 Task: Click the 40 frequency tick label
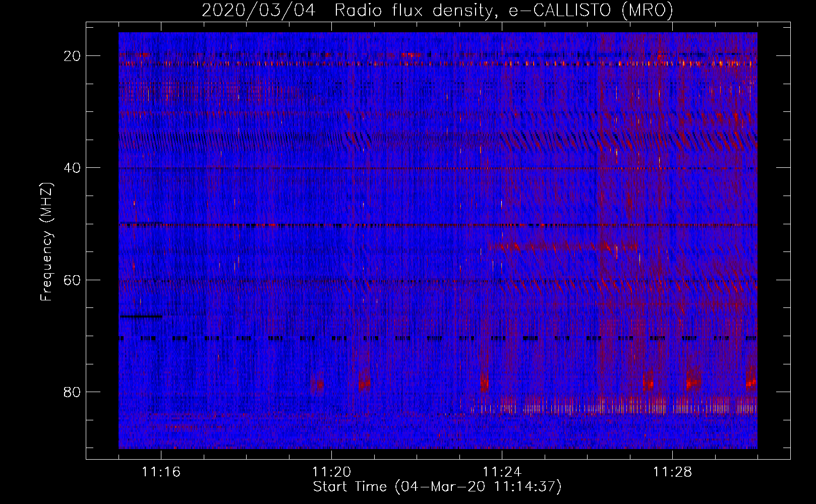(x=73, y=168)
